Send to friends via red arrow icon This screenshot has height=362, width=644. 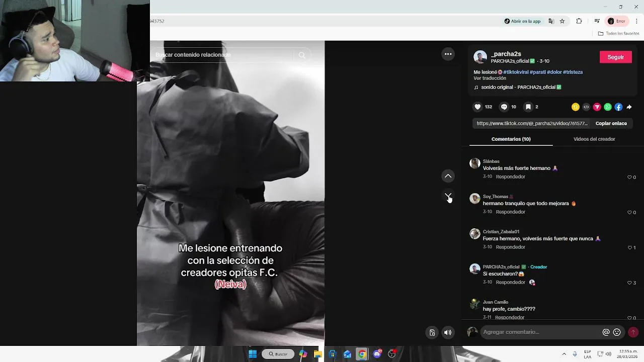(x=597, y=107)
